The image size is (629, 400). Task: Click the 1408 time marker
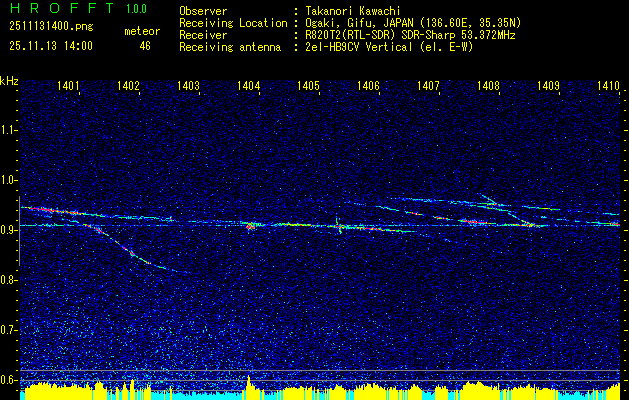pos(488,85)
